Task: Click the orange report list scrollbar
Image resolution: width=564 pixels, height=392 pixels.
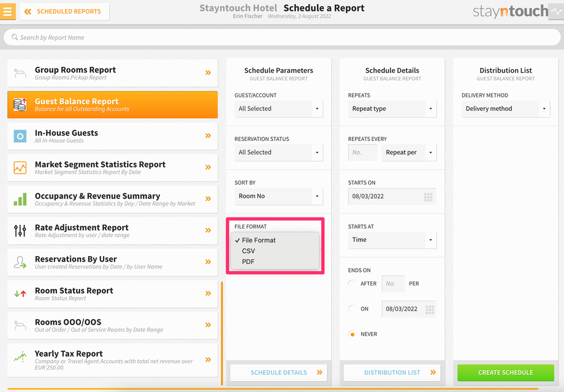Action: click(x=222, y=333)
